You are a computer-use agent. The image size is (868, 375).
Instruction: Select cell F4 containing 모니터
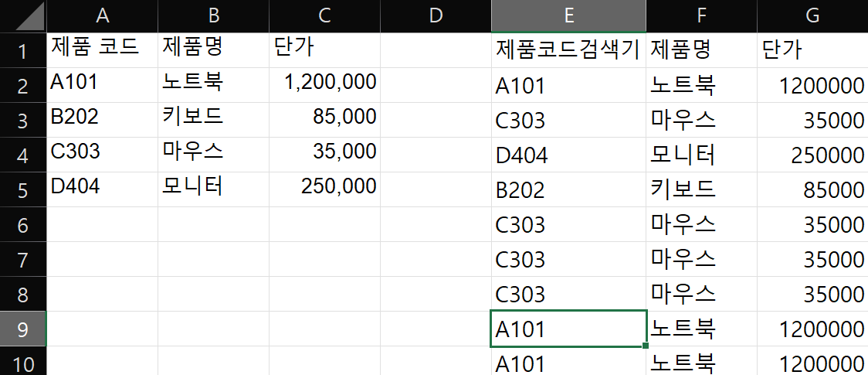(701, 155)
